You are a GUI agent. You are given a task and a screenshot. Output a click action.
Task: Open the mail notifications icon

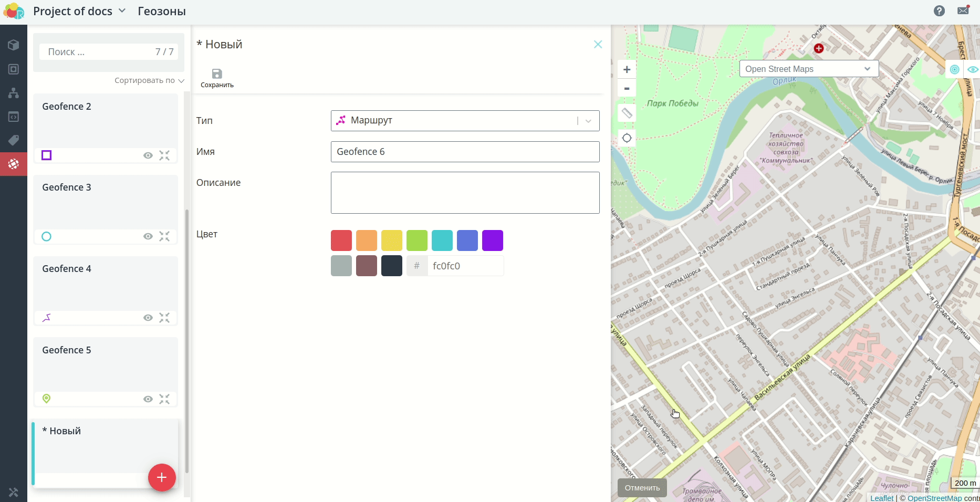[x=963, y=11]
